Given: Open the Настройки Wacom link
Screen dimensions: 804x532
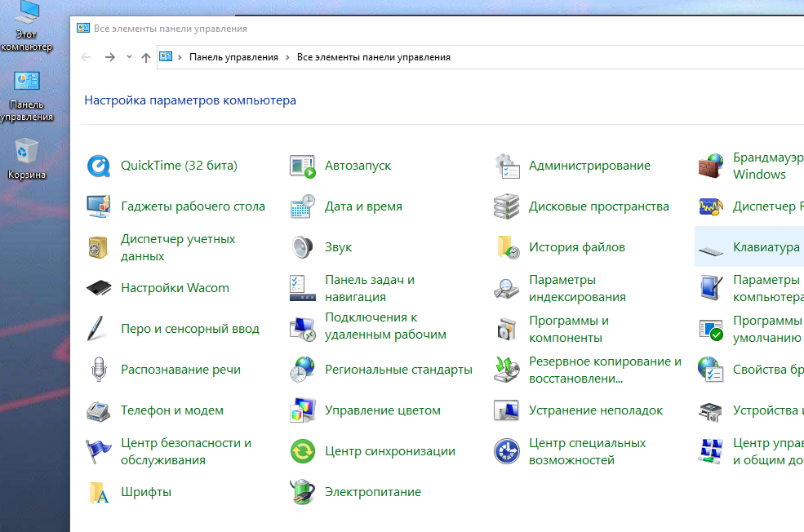Looking at the screenshot, I should 175,288.
